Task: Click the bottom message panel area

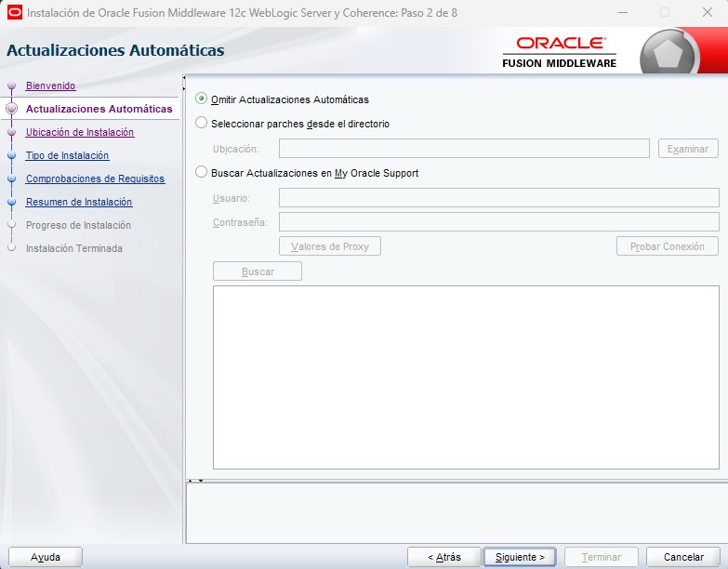Action: [457, 513]
